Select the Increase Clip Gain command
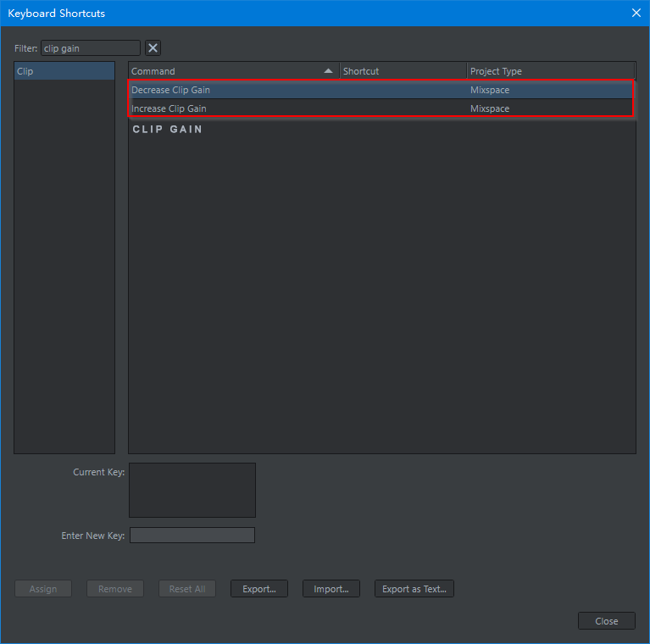 click(x=169, y=108)
